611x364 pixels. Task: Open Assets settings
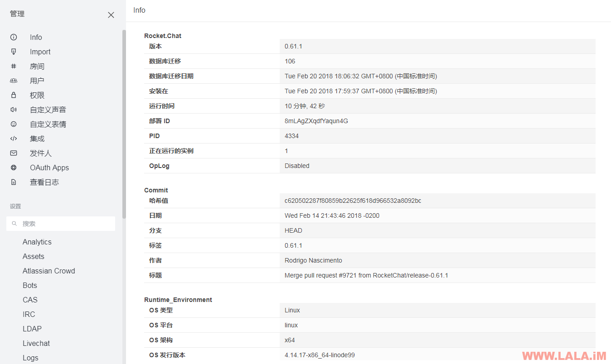[x=34, y=256]
